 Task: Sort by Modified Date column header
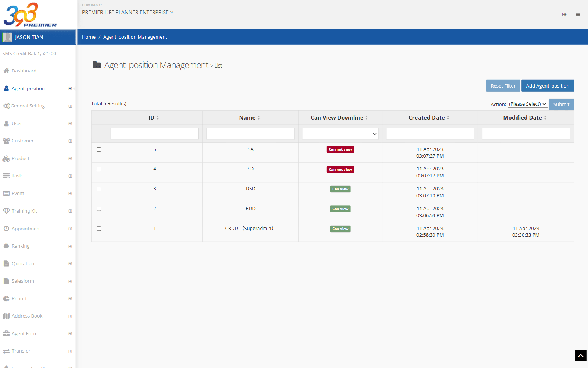pyautogui.click(x=525, y=118)
